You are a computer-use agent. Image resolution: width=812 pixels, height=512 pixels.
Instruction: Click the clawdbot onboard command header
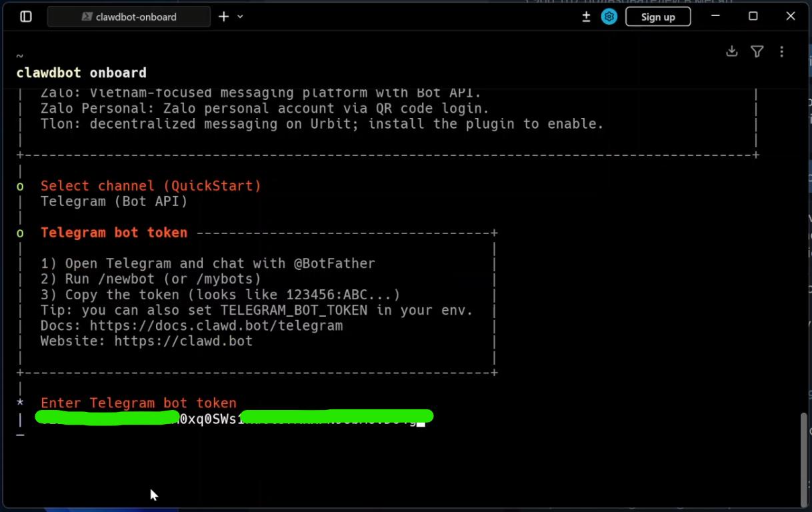pyautogui.click(x=81, y=73)
